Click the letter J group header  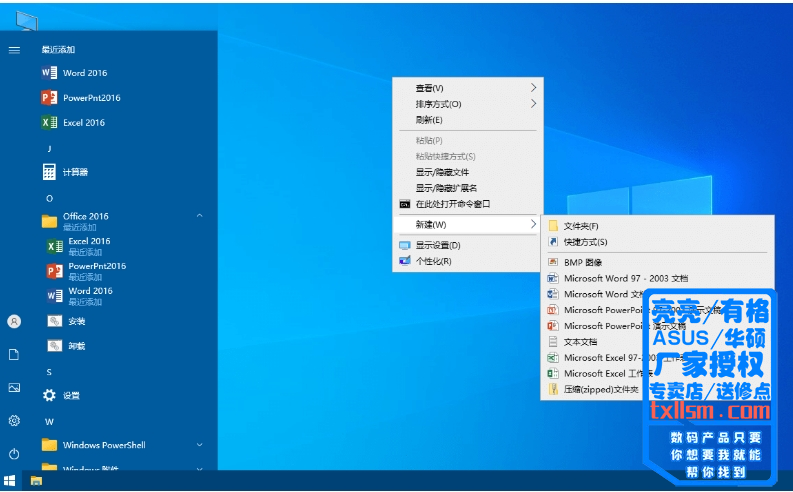coord(49,149)
